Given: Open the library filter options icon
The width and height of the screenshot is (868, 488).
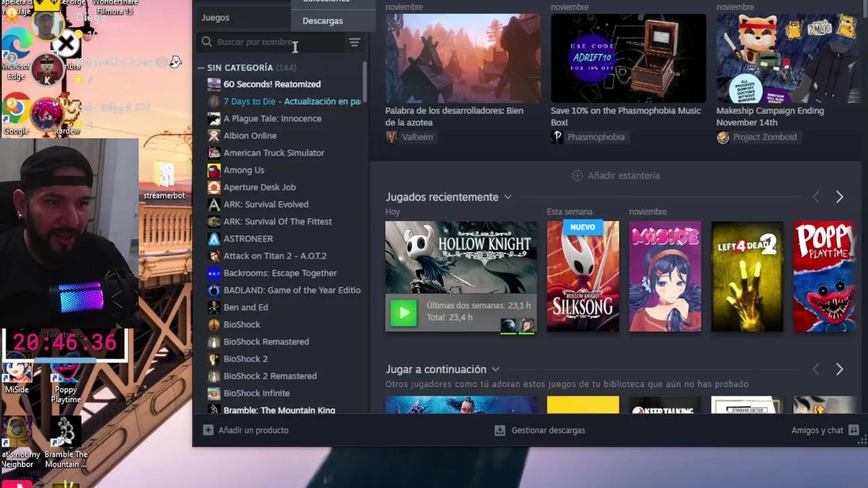Looking at the screenshot, I should pyautogui.click(x=354, y=42).
